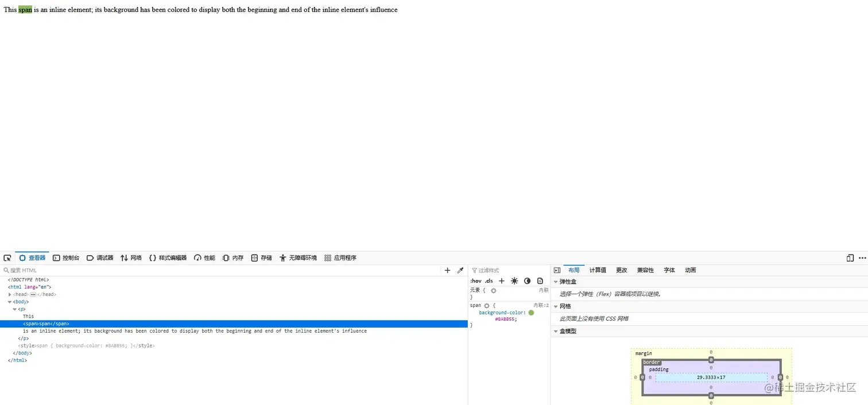Select the span element row
Image resolution: width=868 pixels, height=405 pixels.
234,324
